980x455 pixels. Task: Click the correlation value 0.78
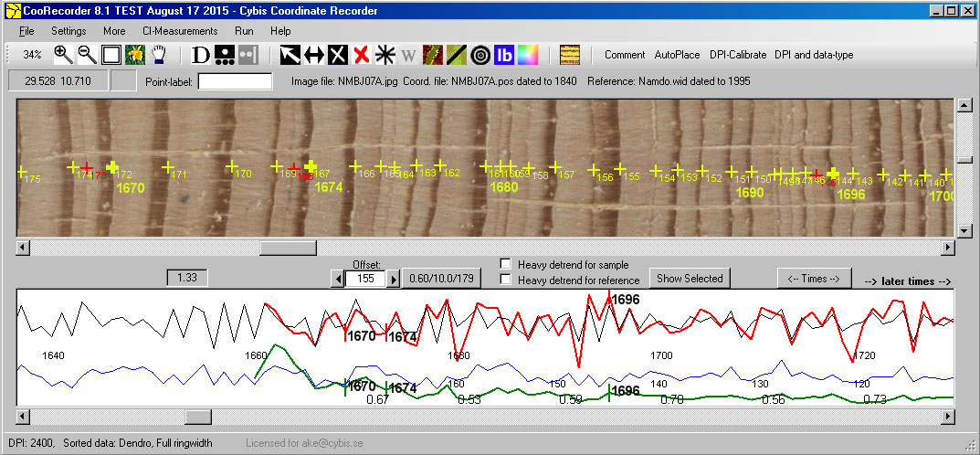tap(672, 399)
